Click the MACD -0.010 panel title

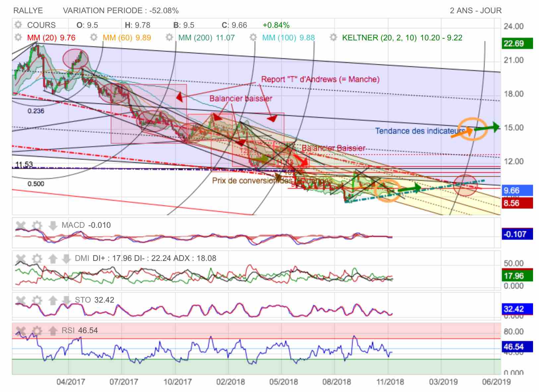[86, 225]
